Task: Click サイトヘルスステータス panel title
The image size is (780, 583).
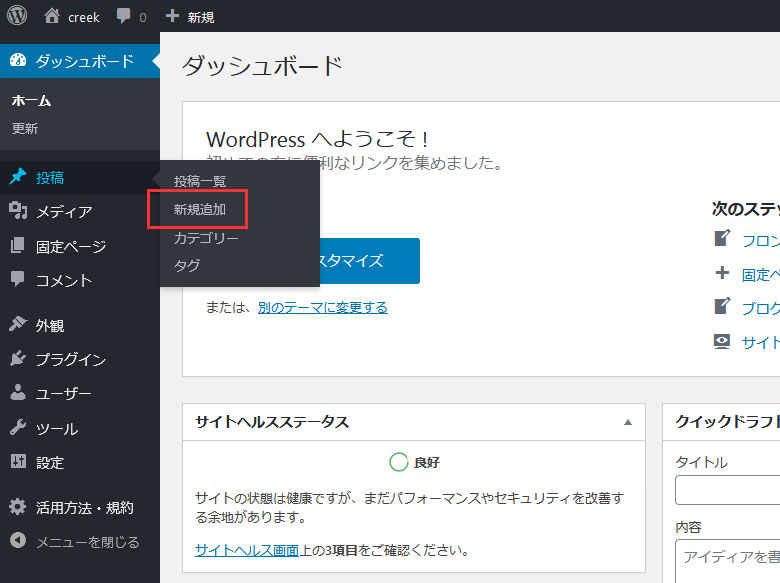Action: (x=272, y=422)
